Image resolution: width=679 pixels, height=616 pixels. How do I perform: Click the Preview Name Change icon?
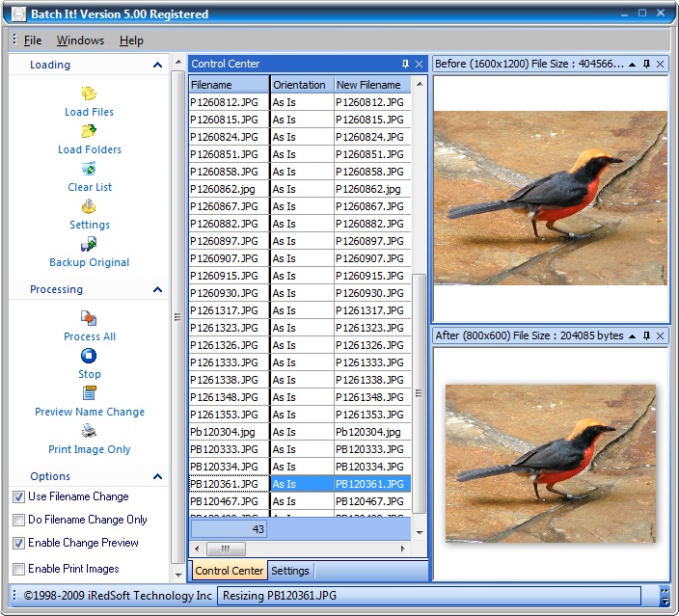[x=89, y=393]
